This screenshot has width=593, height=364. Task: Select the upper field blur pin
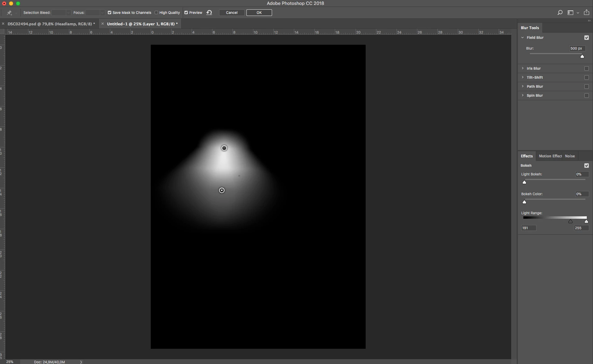click(224, 148)
